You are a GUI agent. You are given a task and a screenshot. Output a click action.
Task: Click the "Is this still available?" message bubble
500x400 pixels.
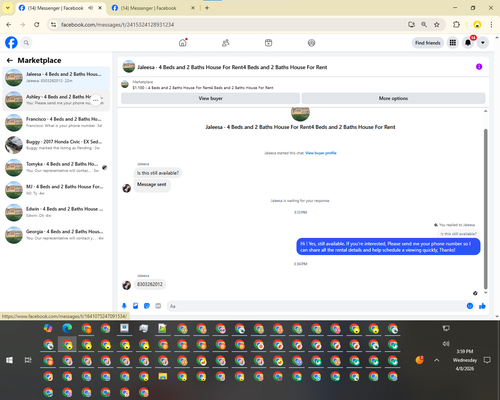pos(158,173)
